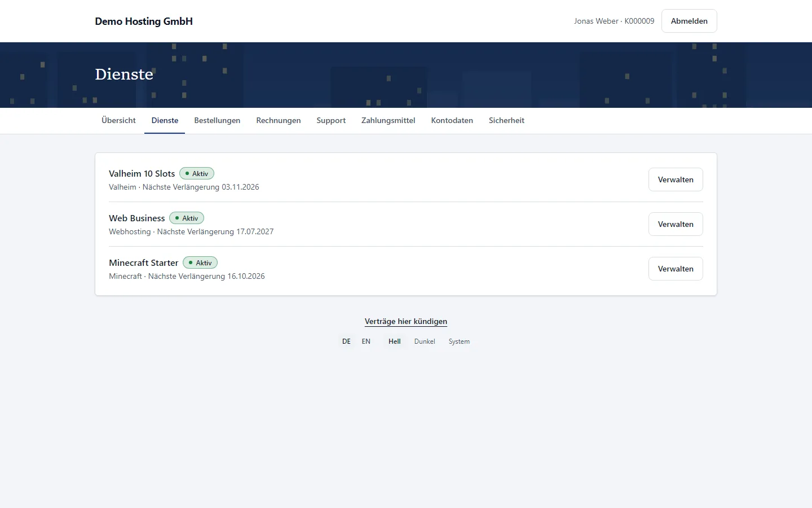Click the Web Business service name
Image resolution: width=812 pixels, height=508 pixels.
(x=137, y=218)
